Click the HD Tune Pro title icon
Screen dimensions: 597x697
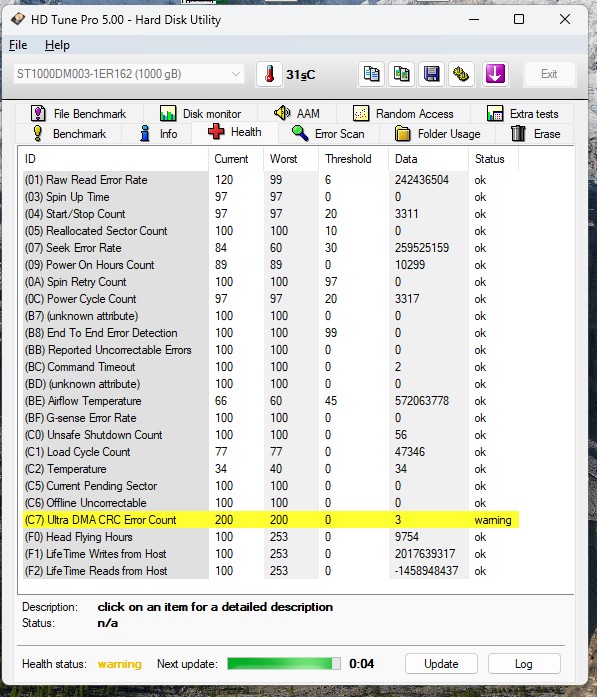coord(17,19)
